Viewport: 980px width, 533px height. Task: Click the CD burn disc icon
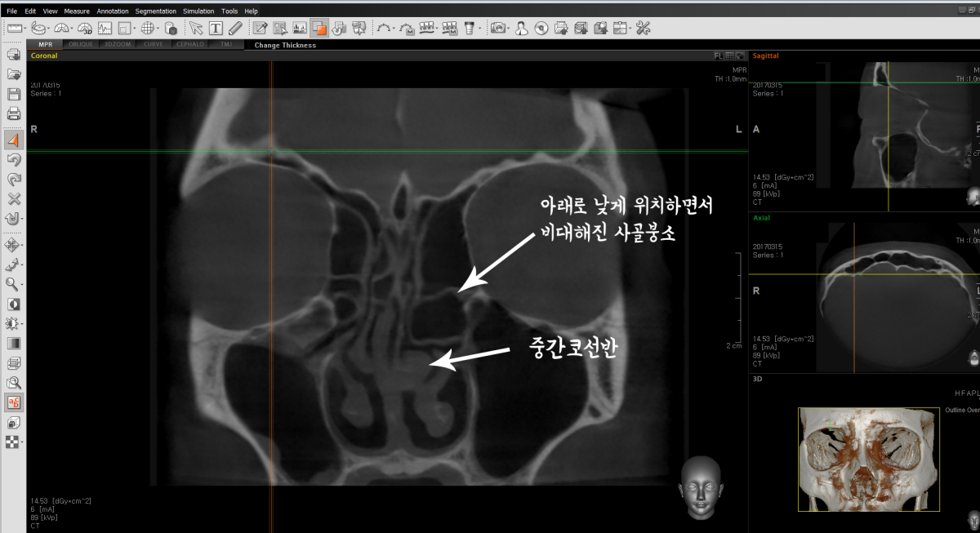(541, 28)
